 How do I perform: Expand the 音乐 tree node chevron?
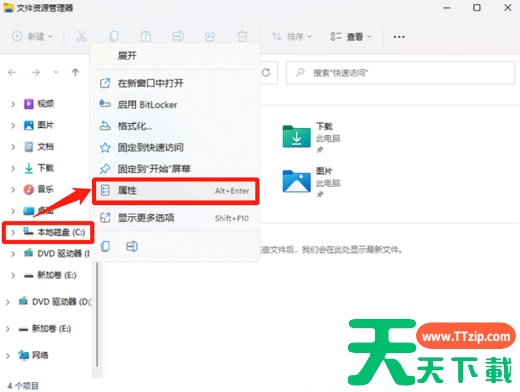click(x=13, y=190)
